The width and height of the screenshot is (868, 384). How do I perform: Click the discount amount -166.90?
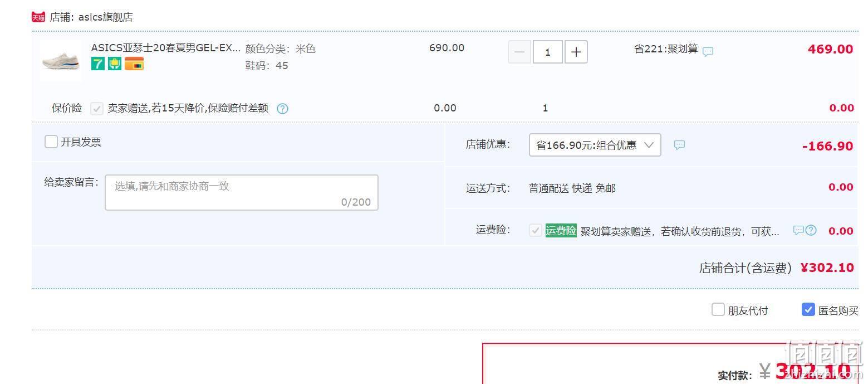(x=827, y=146)
